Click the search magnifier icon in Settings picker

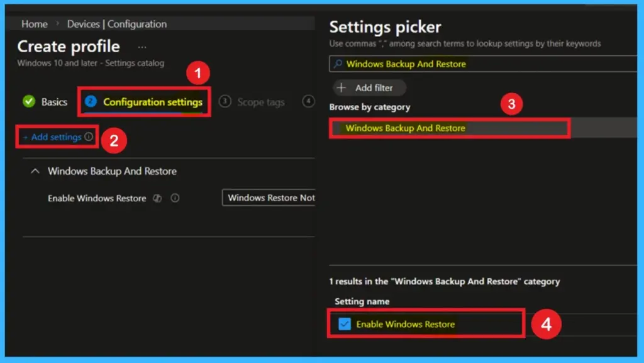(x=339, y=64)
